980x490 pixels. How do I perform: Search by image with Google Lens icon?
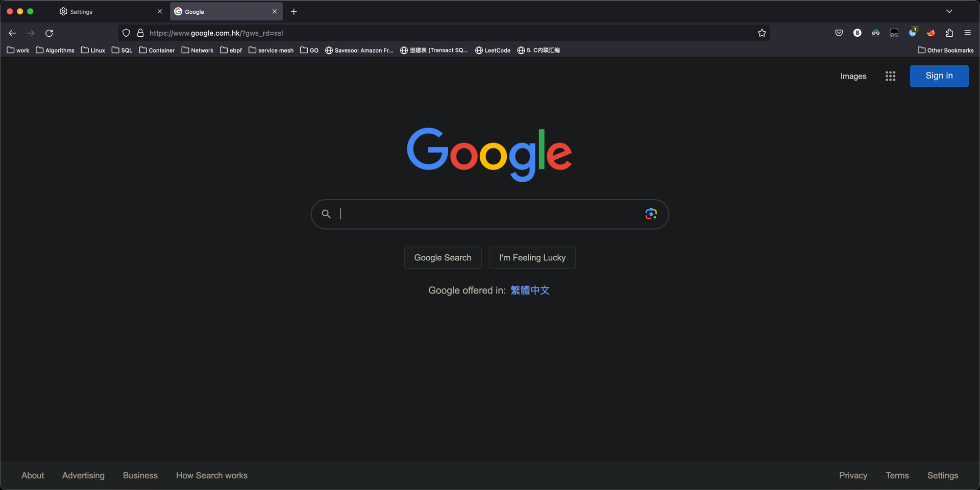pyautogui.click(x=651, y=214)
